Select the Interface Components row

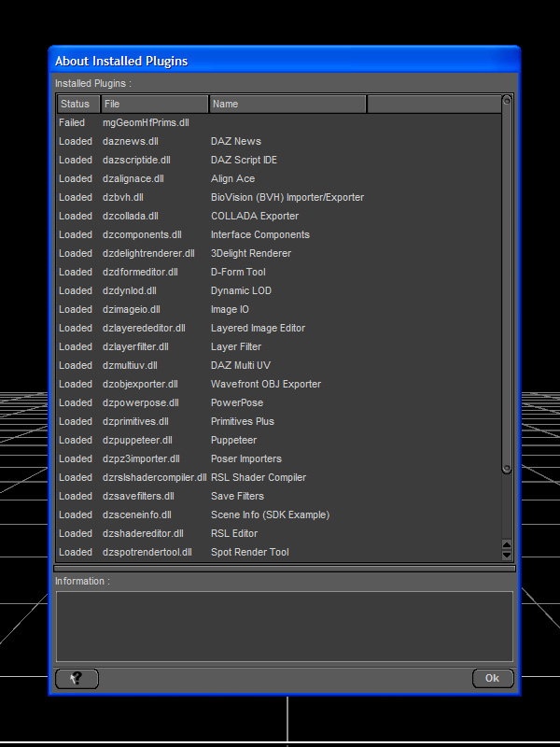[x=279, y=234]
